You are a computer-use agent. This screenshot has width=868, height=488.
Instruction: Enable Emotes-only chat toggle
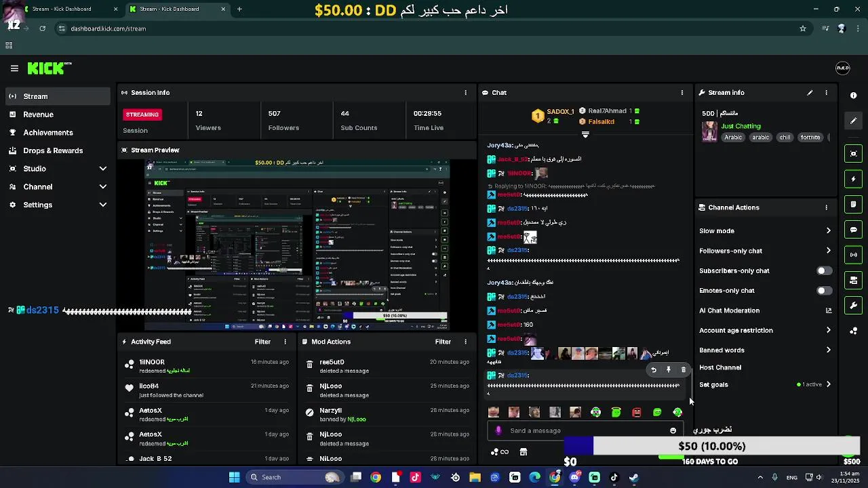tap(824, 291)
